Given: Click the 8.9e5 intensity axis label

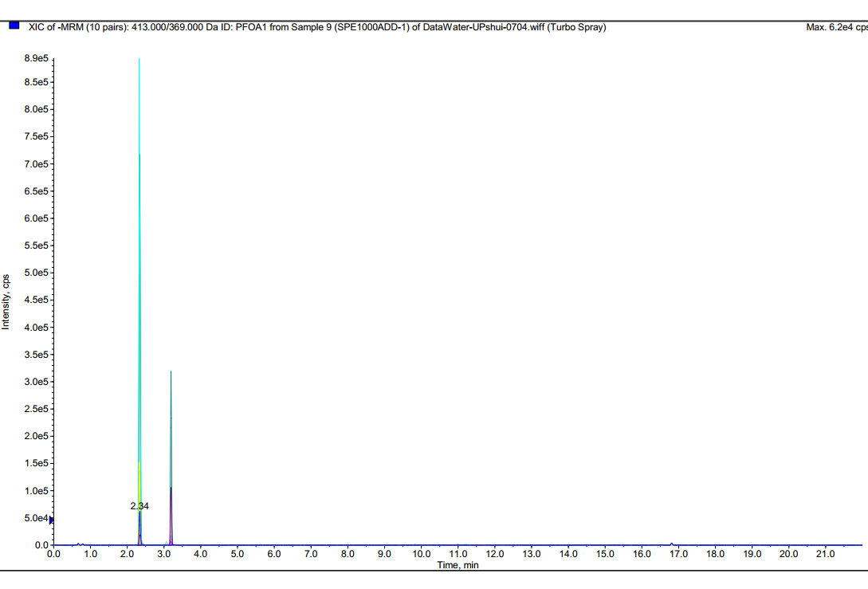Looking at the screenshot, I should tap(36, 59).
